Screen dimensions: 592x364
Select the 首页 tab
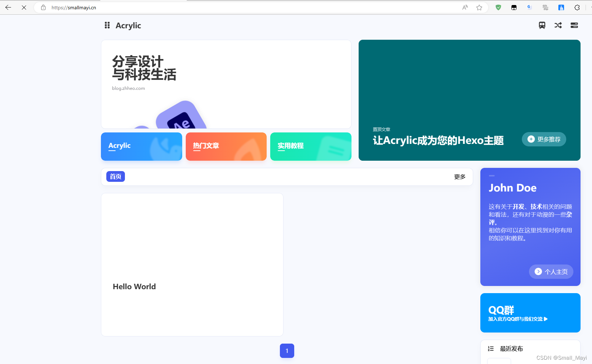[x=116, y=176]
